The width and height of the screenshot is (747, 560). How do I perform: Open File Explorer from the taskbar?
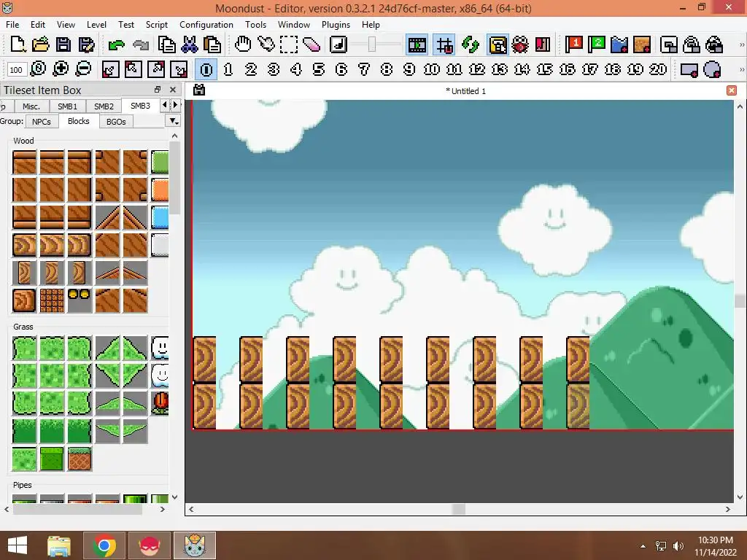(59, 545)
